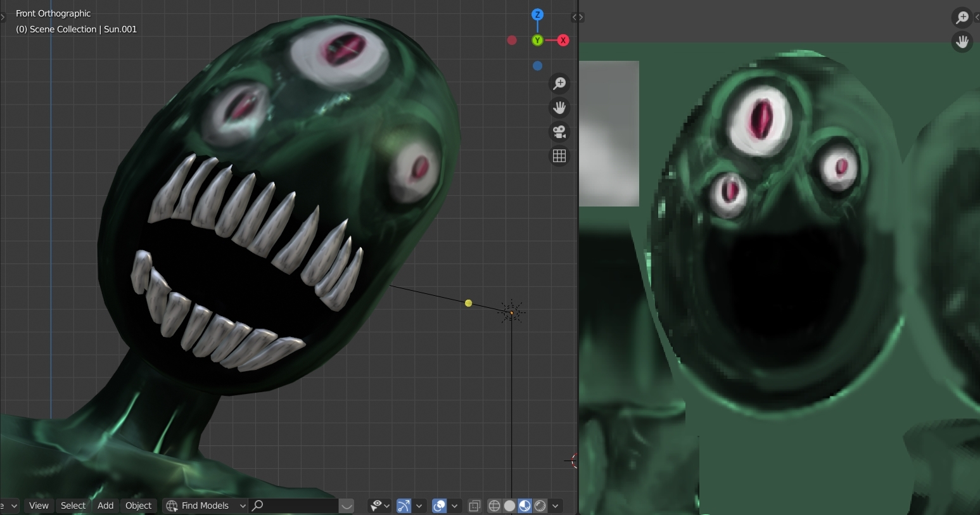Screen dimensions: 980x515
Task: Click the image editor zoom icon
Action: click(x=962, y=18)
